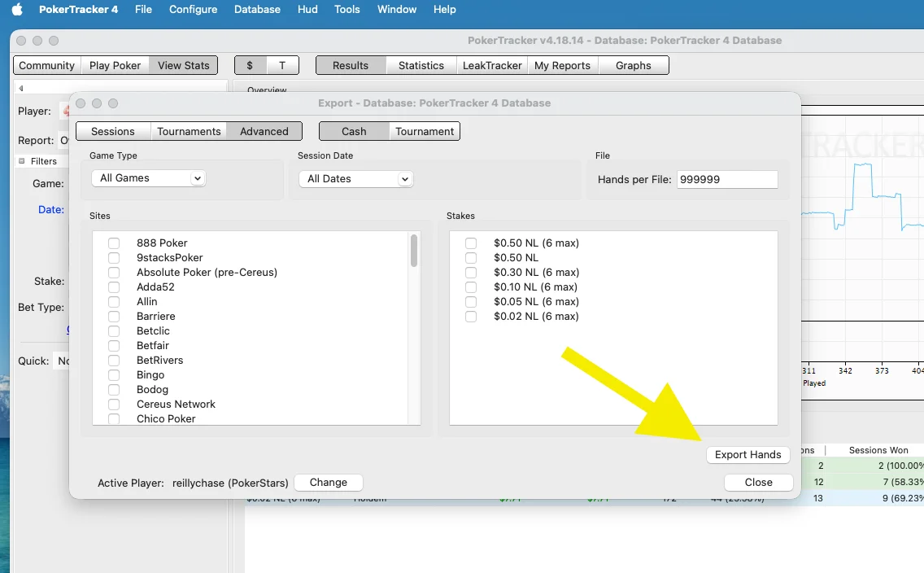Select the Tournament toggle in Export dialog
The image size is (924, 573).
click(x=425, y=131)
